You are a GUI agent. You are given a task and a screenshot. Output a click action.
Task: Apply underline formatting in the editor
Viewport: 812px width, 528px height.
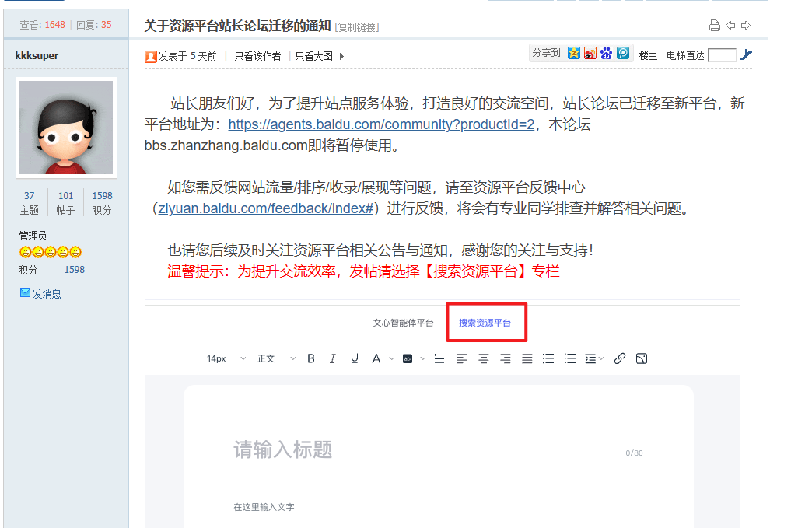pyautogui.click(x=354, y=358)
